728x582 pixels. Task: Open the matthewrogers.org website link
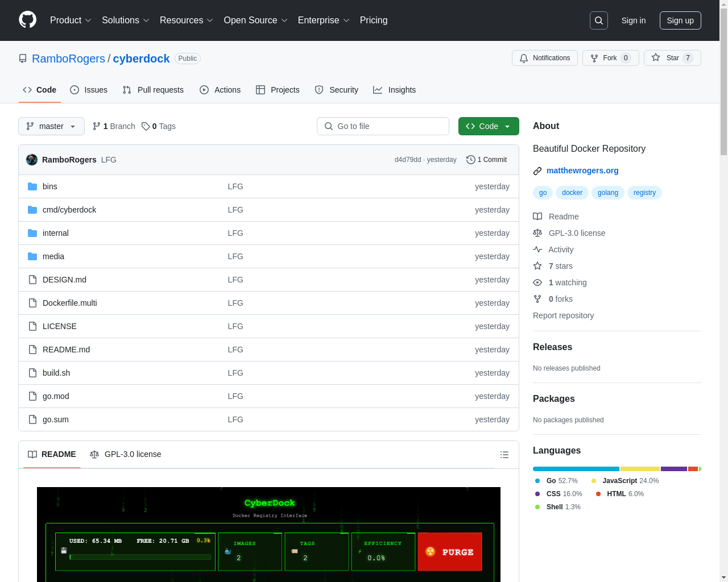(x=582, y=171)
